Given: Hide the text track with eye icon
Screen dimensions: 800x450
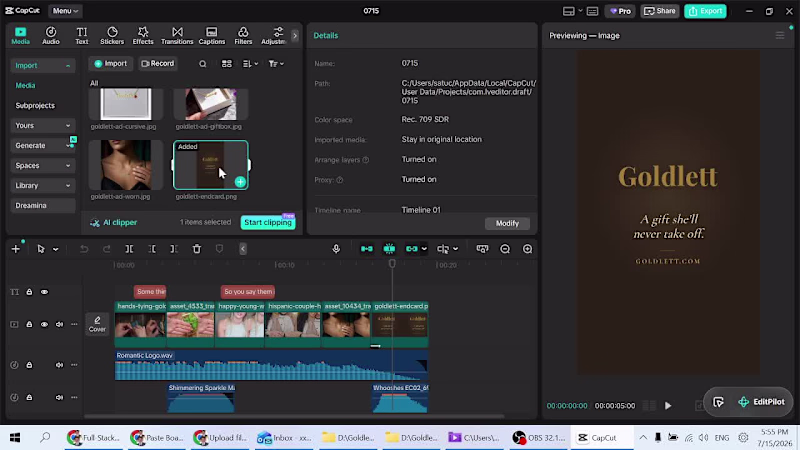Looking at the screenshot, I should (44, 292).
